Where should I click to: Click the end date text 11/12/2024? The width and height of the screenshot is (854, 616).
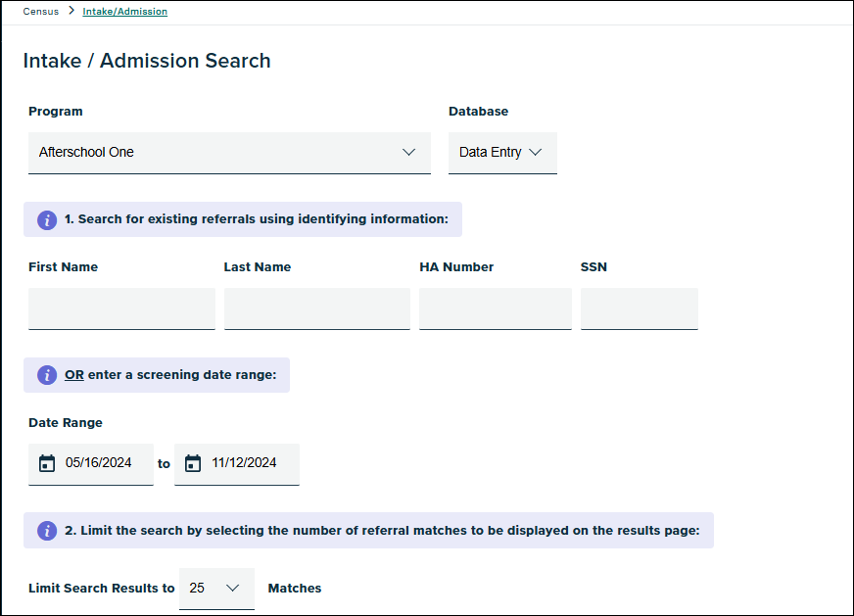[244, 463]
